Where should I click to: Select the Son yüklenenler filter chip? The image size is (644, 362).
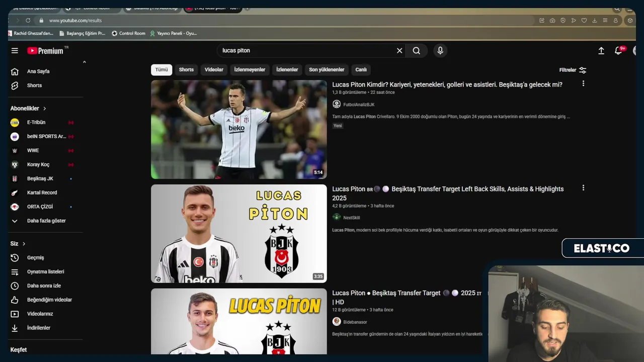[x=327, y=70]
